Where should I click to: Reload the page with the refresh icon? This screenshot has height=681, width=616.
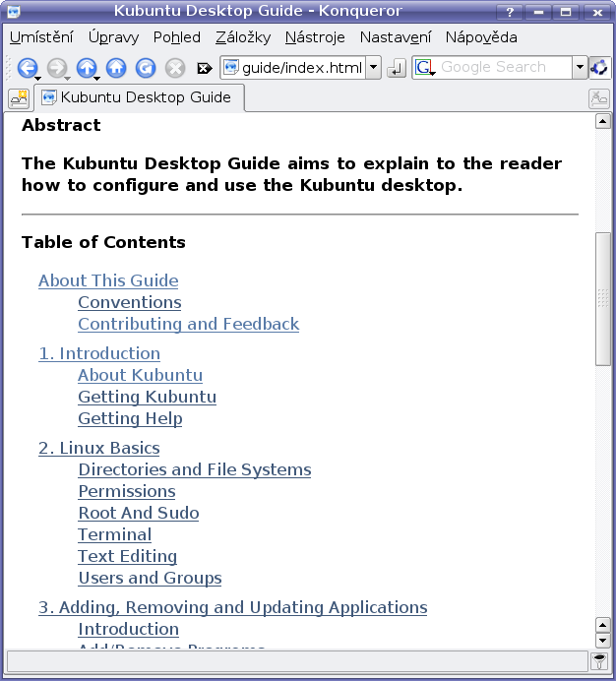146,68
